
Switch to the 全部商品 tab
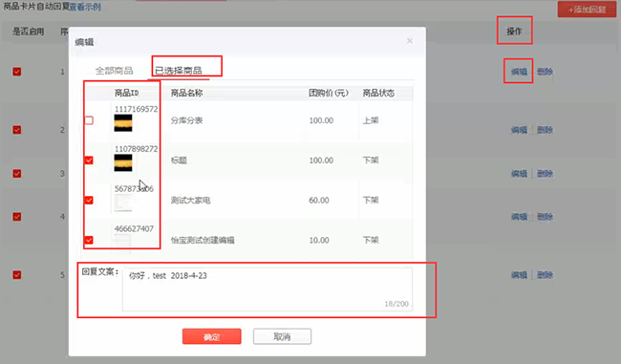click(114, 71)
